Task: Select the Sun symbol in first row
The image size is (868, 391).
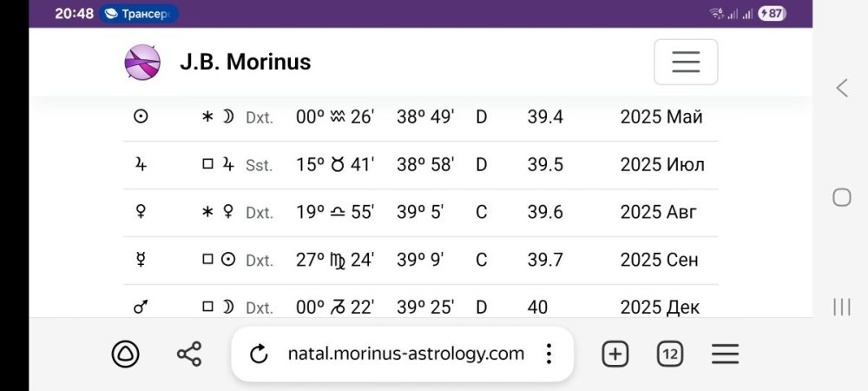Action: pyautogui.click(x=140, y=116)
